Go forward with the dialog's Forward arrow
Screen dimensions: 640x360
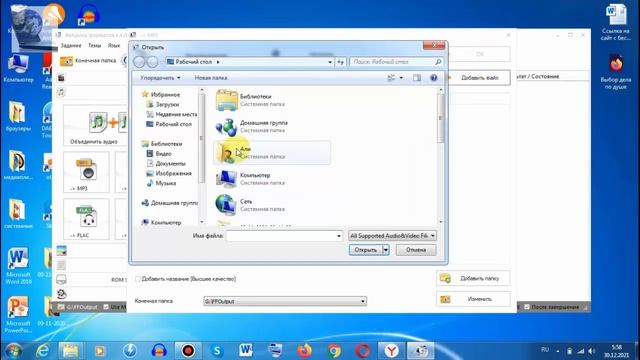152,62
